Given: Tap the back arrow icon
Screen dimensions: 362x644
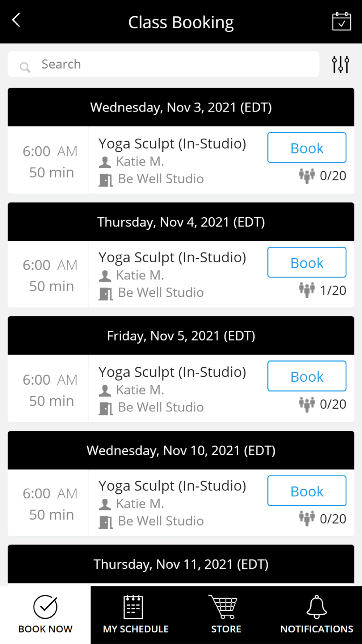Looking at the screenshot, I should 16,20.
